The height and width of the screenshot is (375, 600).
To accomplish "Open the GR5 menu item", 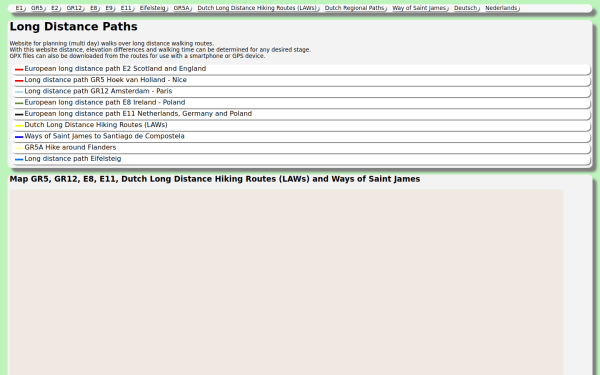I will (x=37, y=8).
